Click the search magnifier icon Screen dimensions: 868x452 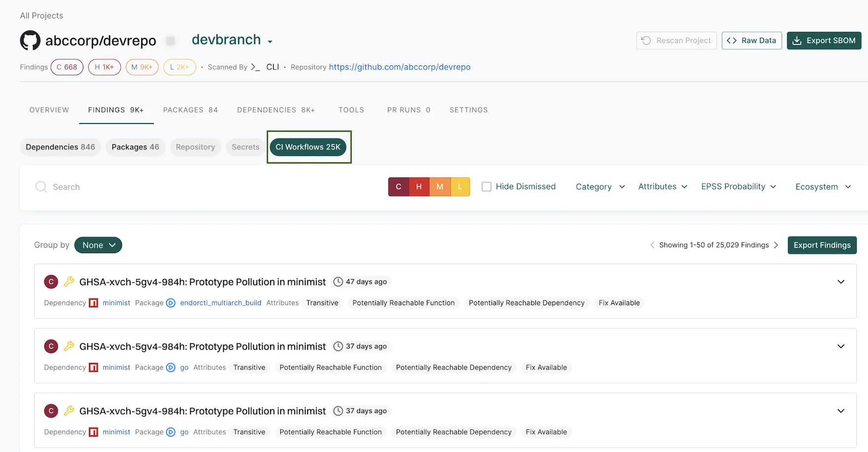pyautogui.click(x=41, y=187)
